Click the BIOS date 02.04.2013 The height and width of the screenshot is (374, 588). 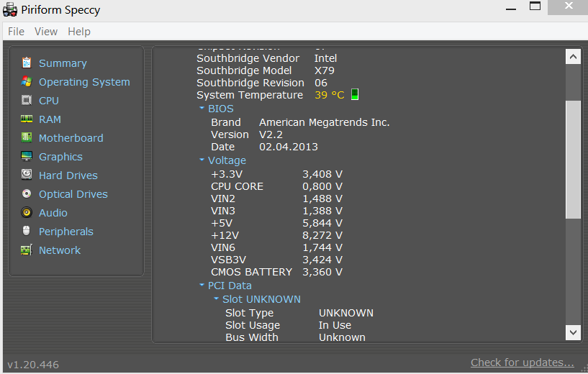[289, 147]
